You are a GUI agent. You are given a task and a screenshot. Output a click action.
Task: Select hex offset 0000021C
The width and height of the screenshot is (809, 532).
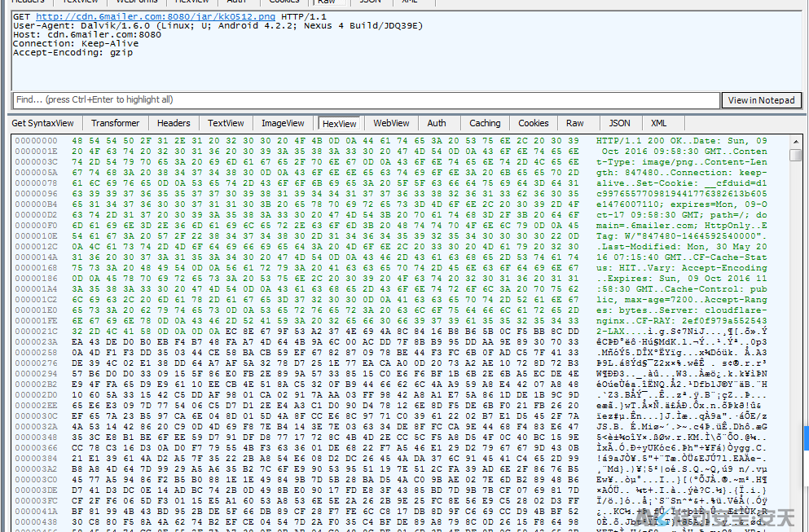(x=36, y=332)
